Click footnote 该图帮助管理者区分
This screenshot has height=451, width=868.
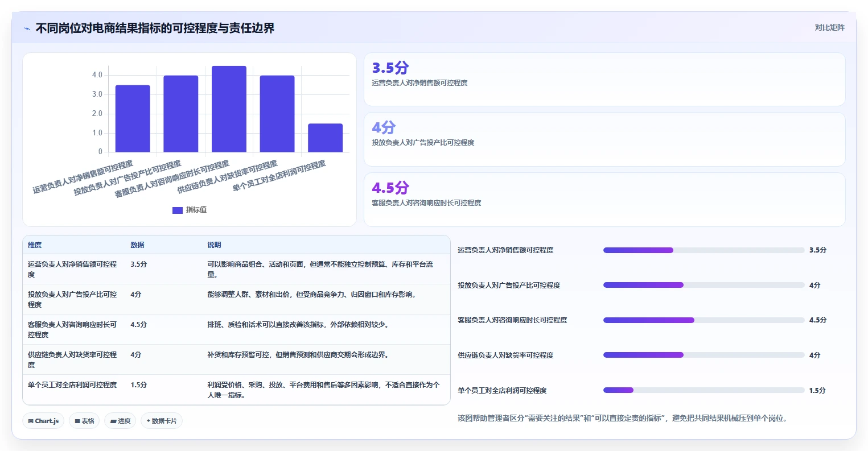tap(623, 419)
